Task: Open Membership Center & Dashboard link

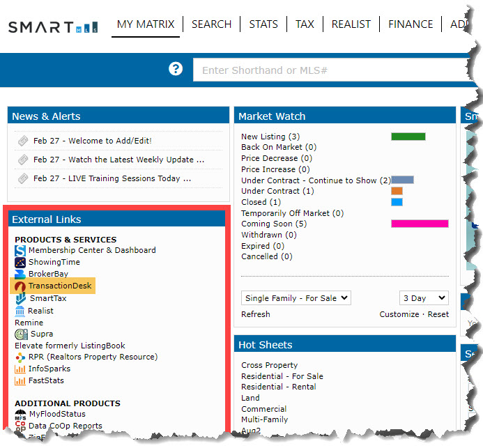Action: tap(92, 250)
